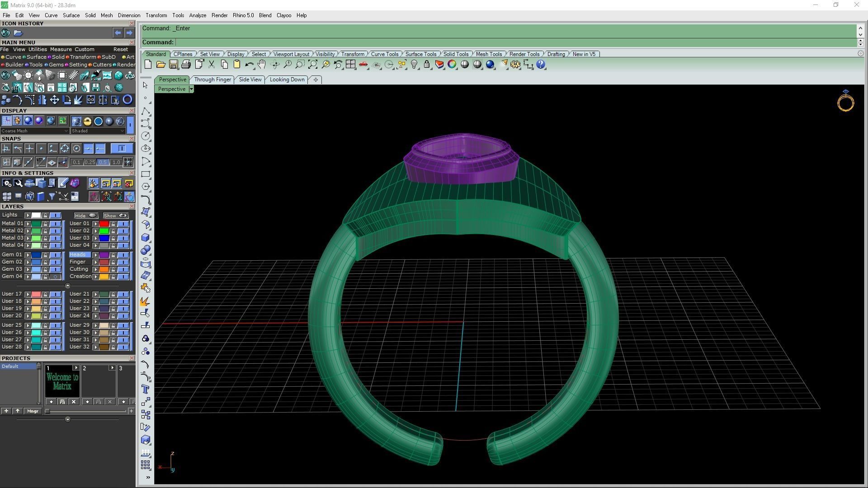Click the padlock Lock Objects icon
This screenshot has width=868, height=488.
427,65
